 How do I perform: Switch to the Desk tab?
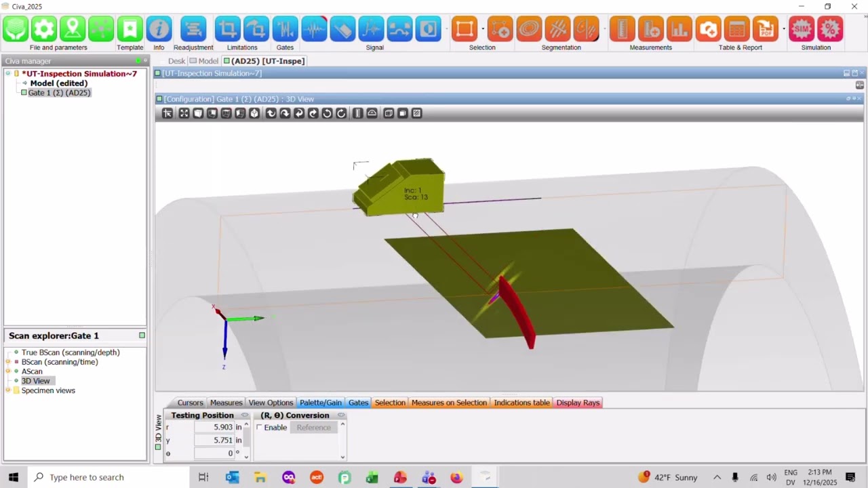[176, 61]
